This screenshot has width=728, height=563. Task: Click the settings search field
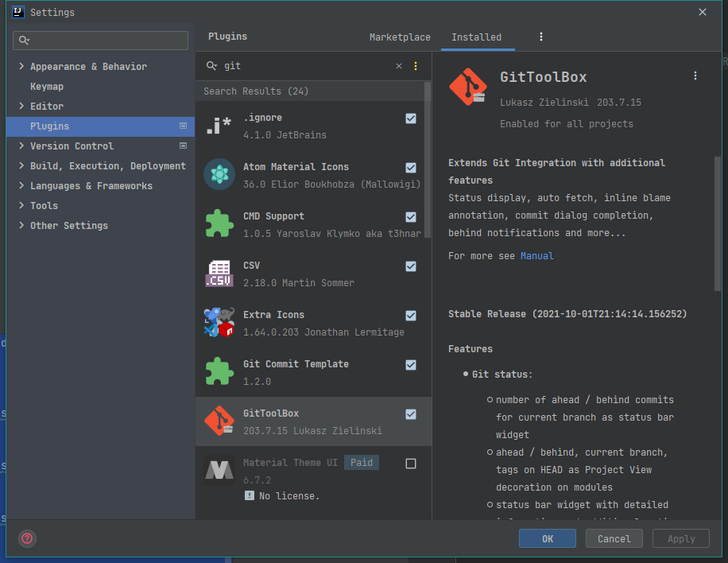coord(102,41)
